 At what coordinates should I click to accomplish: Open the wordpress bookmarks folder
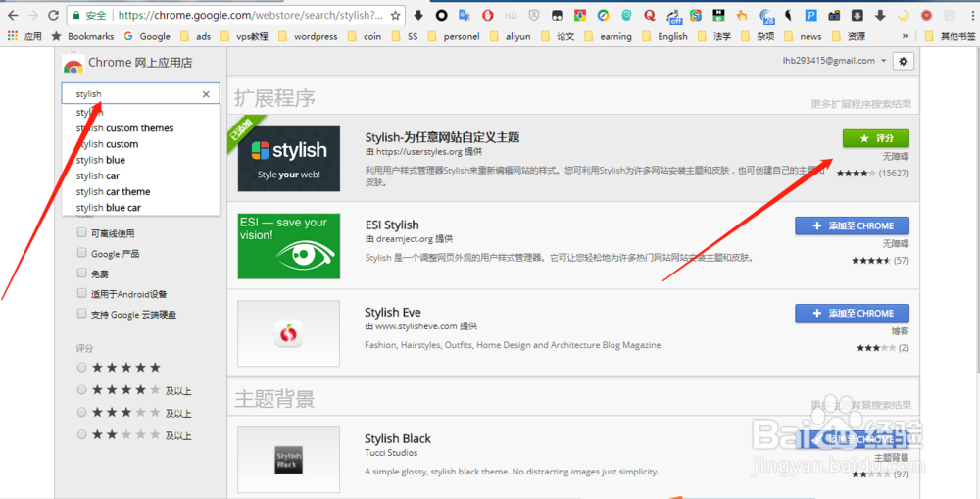pyautogui.click(x=310, y=36)
